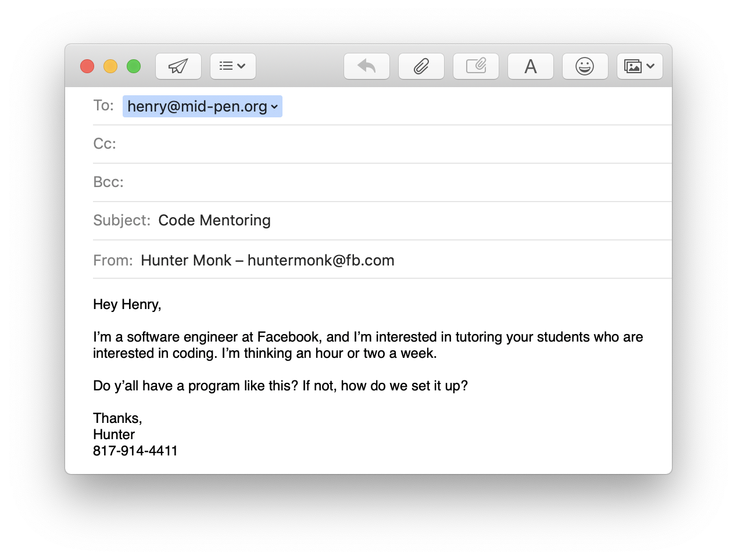This screenshot has width=737, height=560.
Task: Open the header fields list dropdown
Action: click(233, 66)
